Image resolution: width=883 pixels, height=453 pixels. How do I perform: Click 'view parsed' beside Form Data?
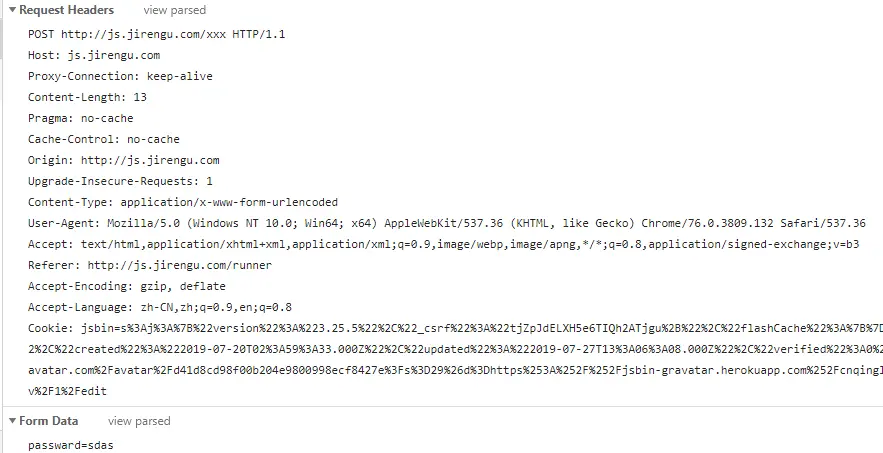click(139, 421)
